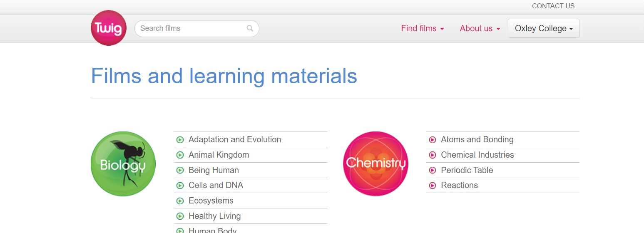Click play icon beside Periodic Table

[433, 170]
